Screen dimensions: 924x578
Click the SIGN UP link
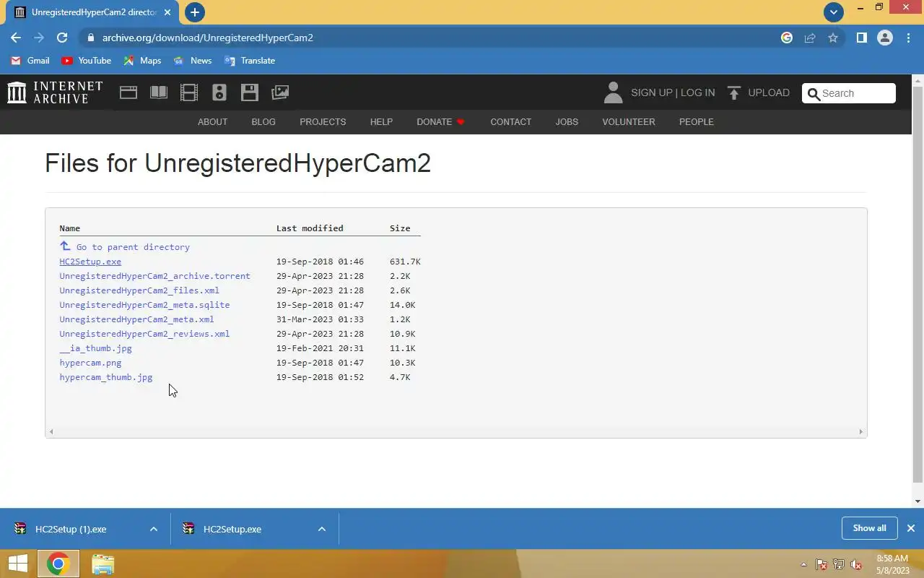click(x=651, y=92)
